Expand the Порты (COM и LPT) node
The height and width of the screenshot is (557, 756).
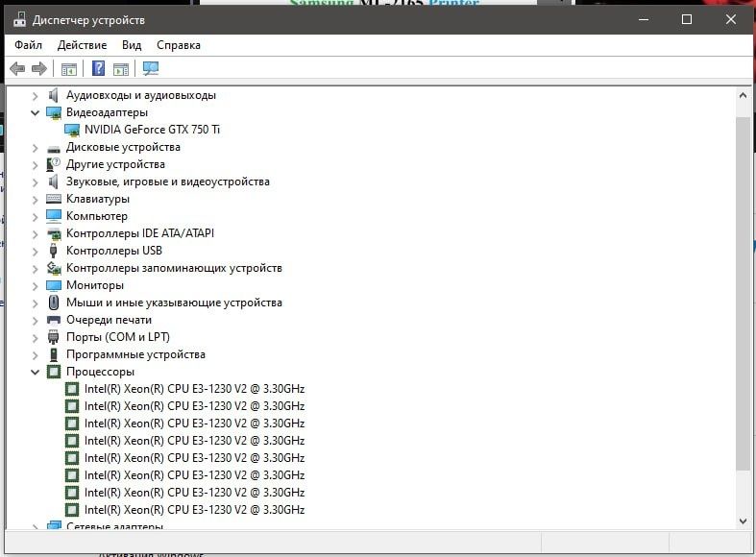coord(35,338)
